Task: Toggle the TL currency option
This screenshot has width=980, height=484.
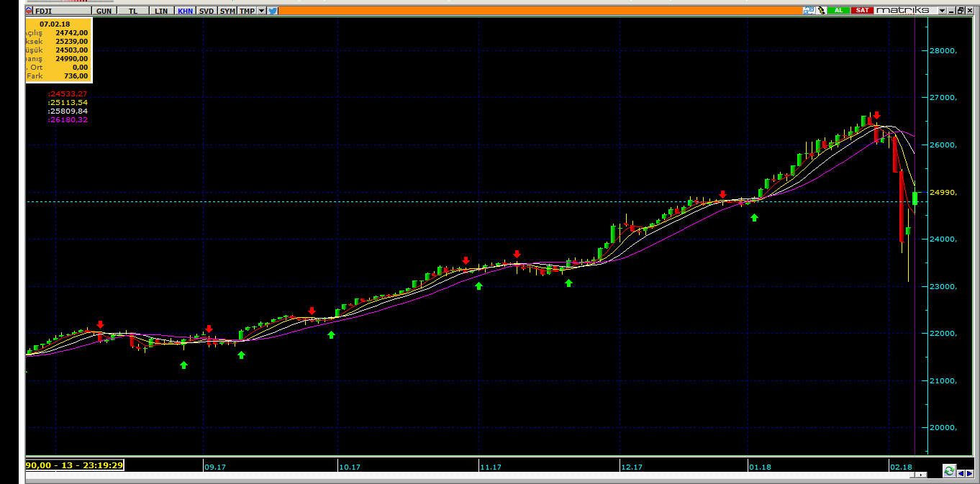Action: tap(132, 11)
